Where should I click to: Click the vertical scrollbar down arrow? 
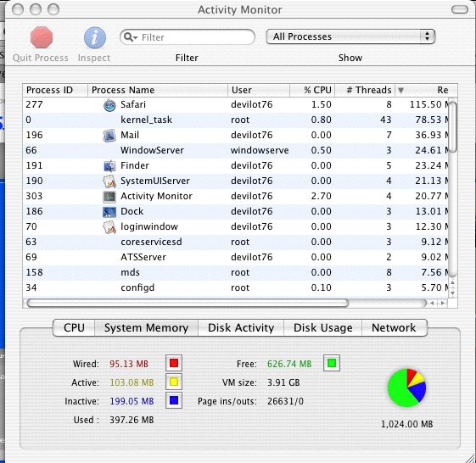(x=452, y=293)
